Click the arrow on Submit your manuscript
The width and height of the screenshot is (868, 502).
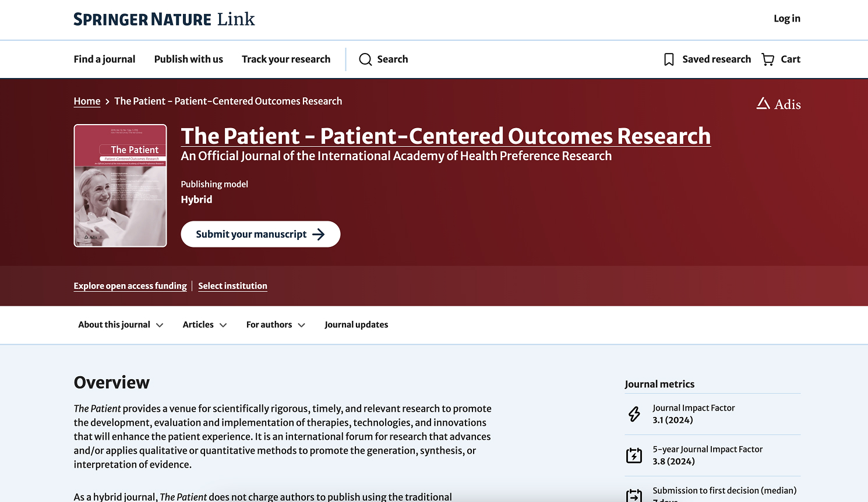[x=319, y=234]
